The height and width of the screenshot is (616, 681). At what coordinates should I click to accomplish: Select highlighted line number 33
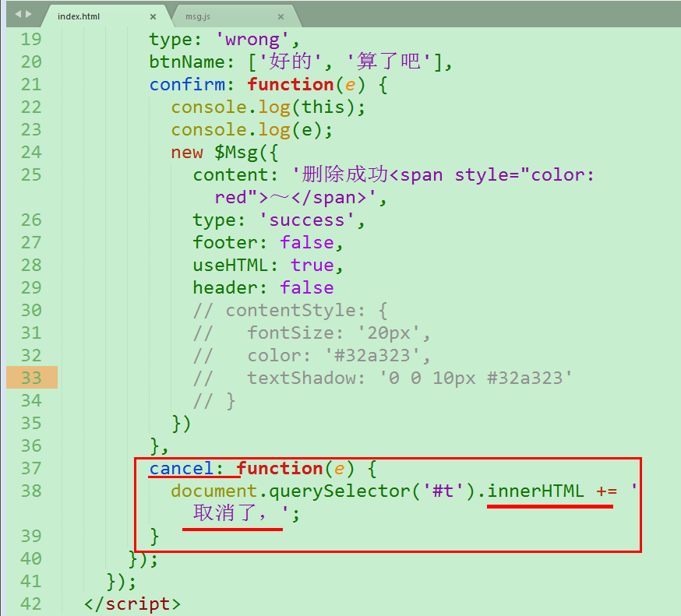click(31, 378)
